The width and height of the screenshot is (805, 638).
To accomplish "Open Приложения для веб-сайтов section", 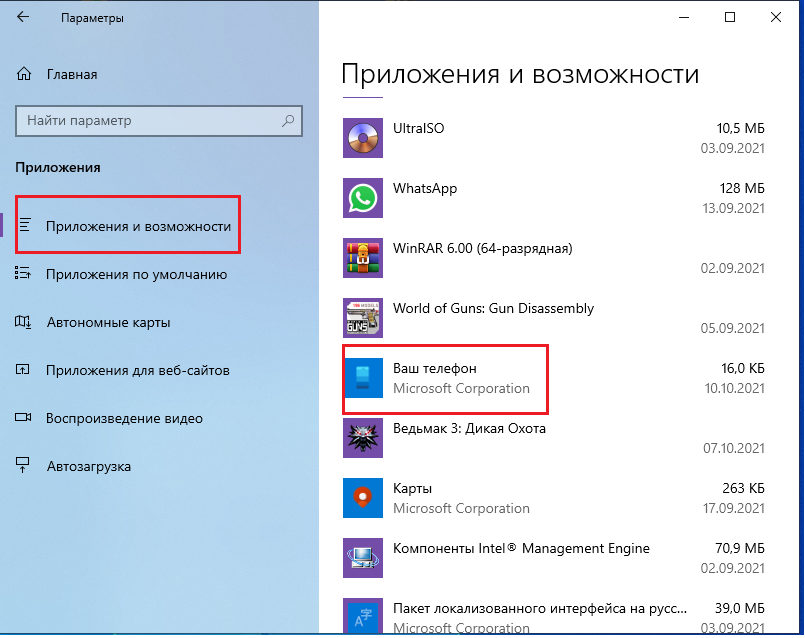I will pos(138,370).
